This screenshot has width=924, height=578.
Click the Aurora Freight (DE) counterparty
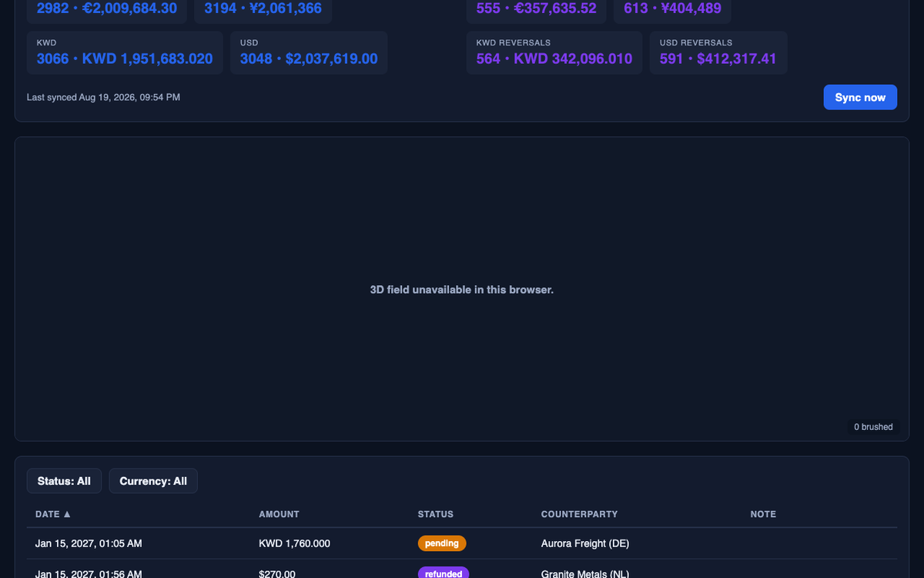[x=585, y=543]
